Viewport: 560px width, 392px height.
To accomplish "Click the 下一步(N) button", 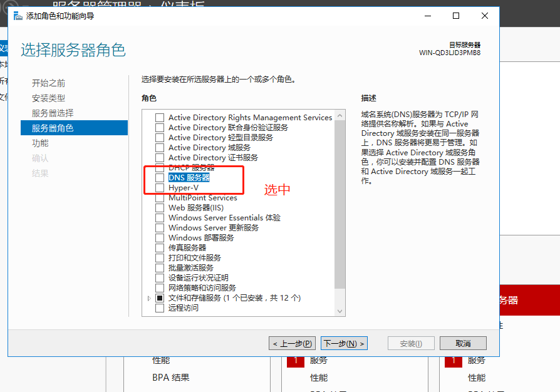I will pyautogui.click(x=344, y=343).
